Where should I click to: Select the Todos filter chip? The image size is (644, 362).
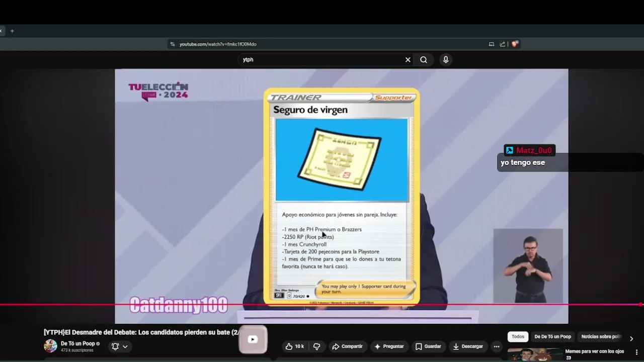pos(518,337)
